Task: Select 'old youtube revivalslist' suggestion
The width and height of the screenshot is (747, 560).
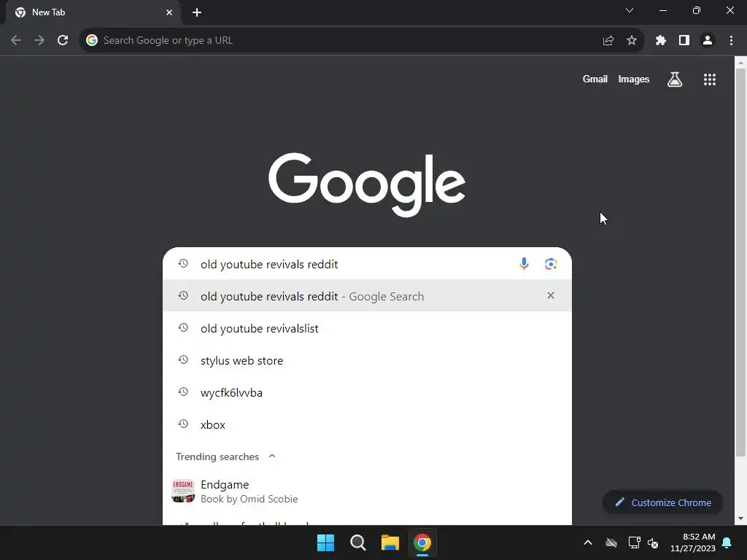Action: pos(367,328)
